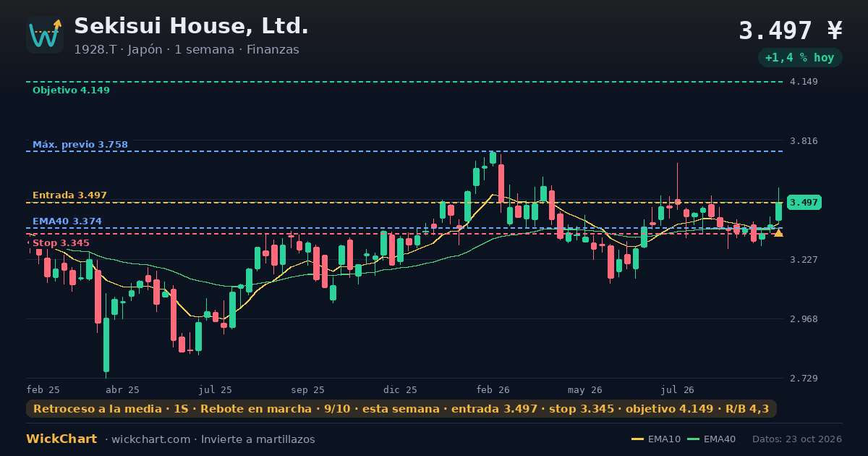Click the 'Entrada 3.497' line label
868x456 pixels.
tap(69, 195)
